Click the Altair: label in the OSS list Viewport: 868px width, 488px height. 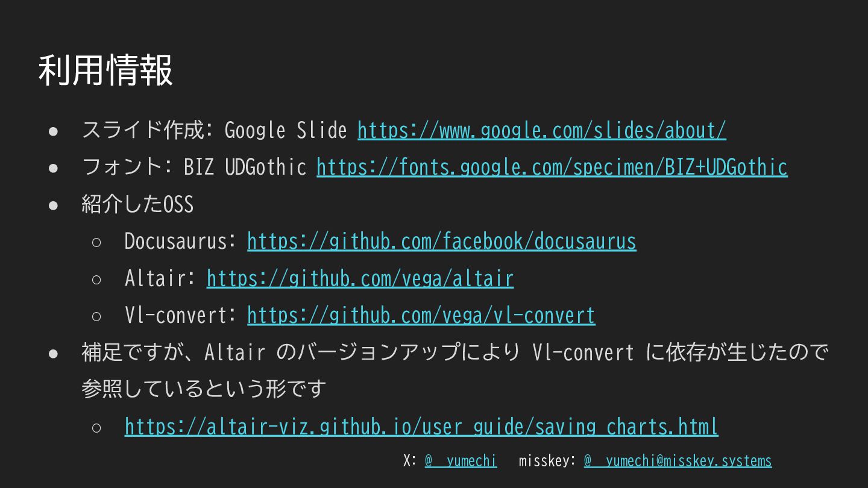pyautogui.click(x=160, y=278)
